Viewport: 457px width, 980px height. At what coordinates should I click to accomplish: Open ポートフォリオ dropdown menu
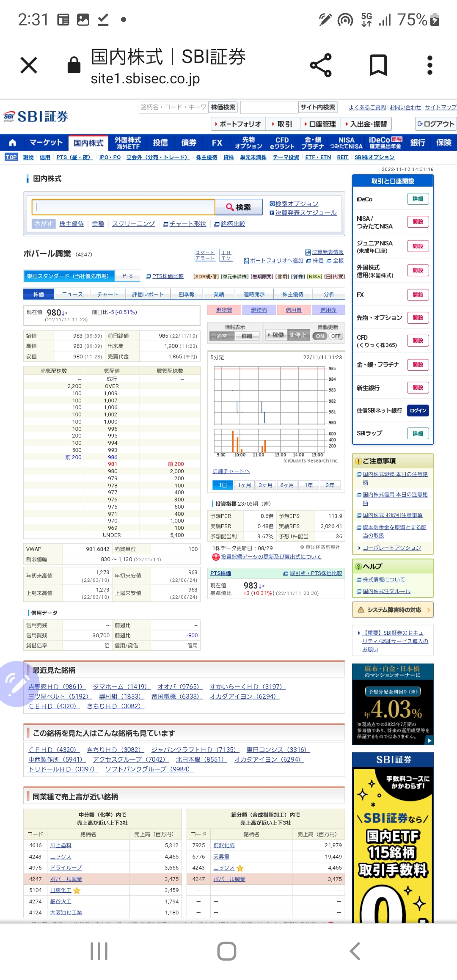point(238,124)
